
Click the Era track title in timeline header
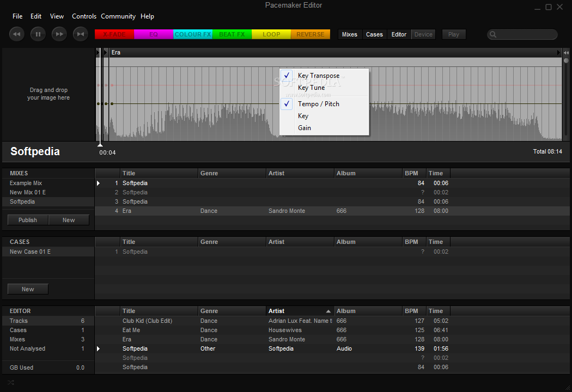point(116,52)
